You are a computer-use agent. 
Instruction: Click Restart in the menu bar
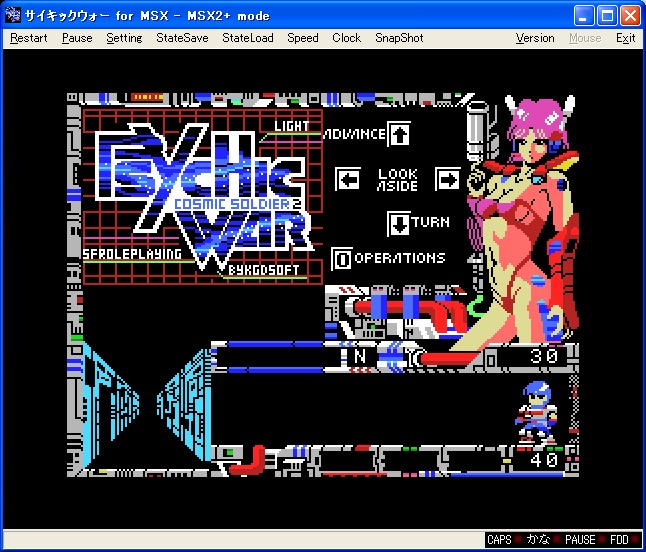click(x=29, y=38)
